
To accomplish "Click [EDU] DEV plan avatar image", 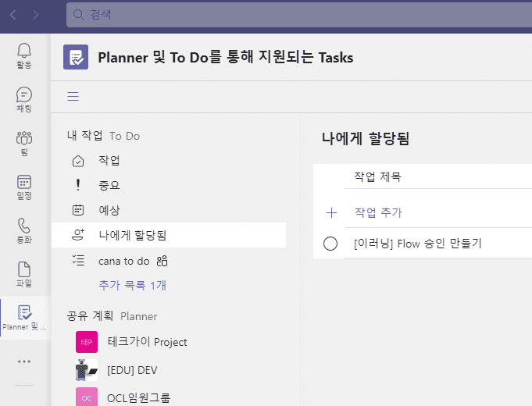I will 87,370.
